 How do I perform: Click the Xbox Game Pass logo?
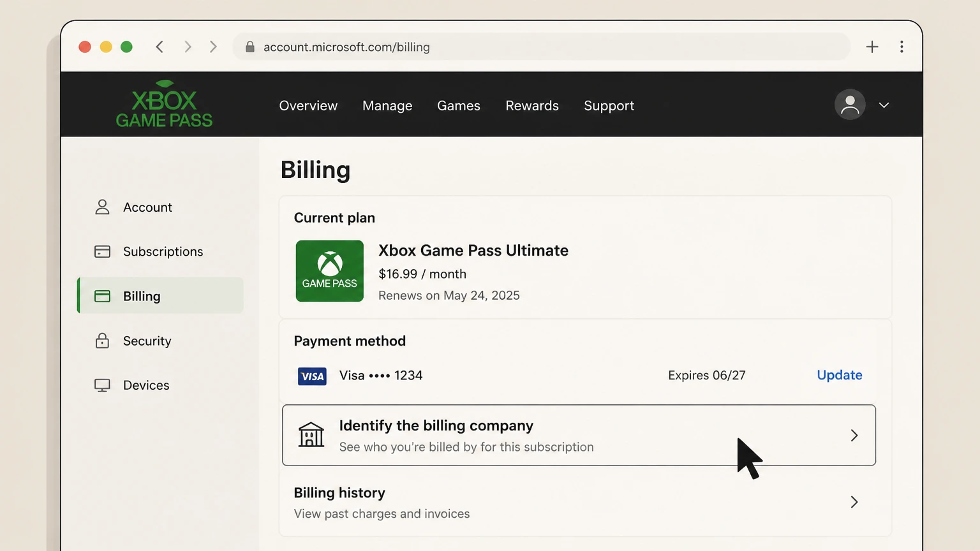click(x=164, y=104)
